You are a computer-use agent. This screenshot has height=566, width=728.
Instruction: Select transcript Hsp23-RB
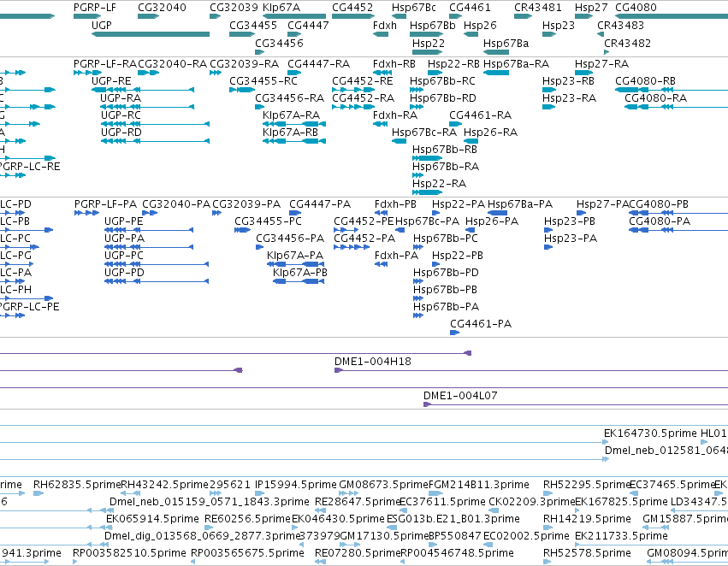568,81
